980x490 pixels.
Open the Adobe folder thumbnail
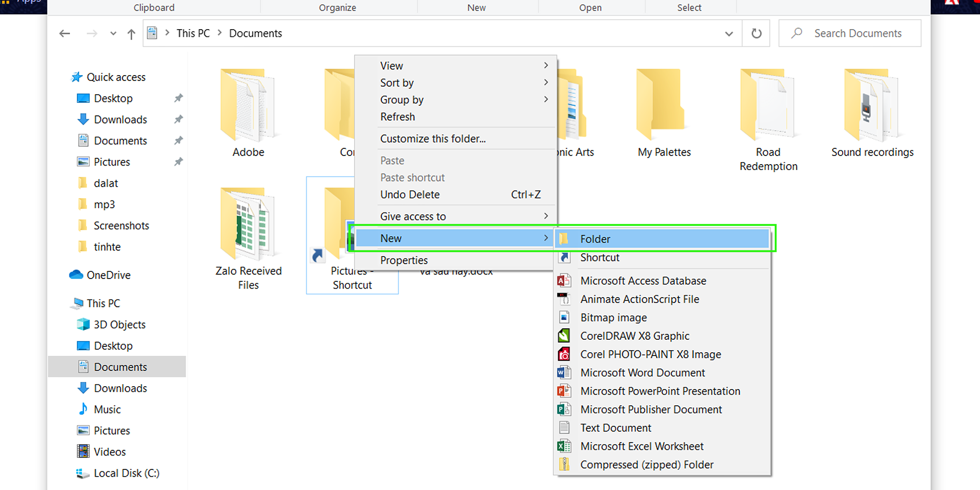[x=248, y=105]
